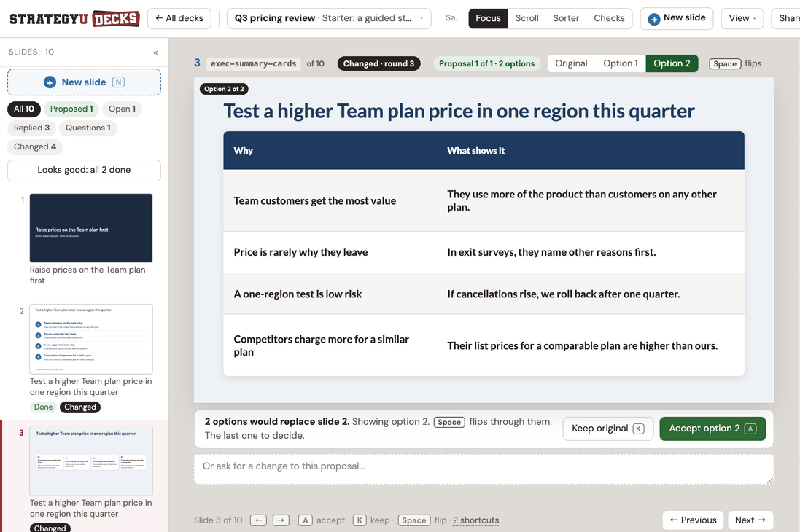Switch to Focus view mode
The width and height of the screenshot is (800, 532).
click(x=489, y=18)
